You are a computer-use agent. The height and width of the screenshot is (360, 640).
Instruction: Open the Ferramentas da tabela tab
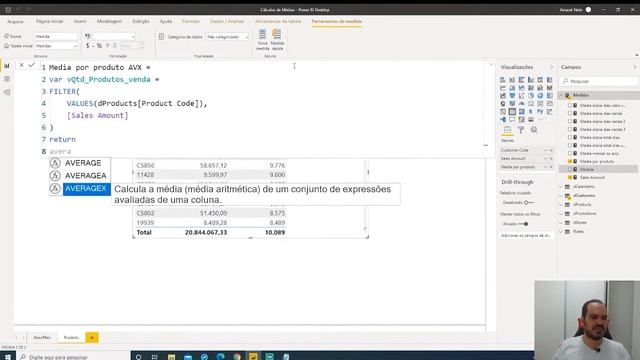click(x=278, y=21)
